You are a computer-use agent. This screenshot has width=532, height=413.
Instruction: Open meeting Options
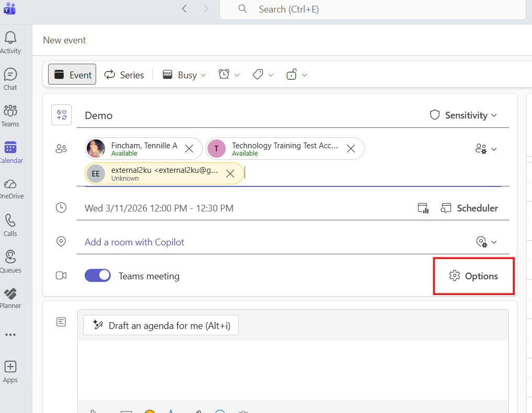click(473, 276)
